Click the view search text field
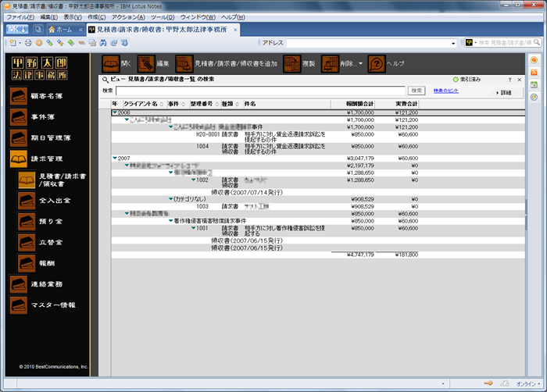 coord(260,91)
